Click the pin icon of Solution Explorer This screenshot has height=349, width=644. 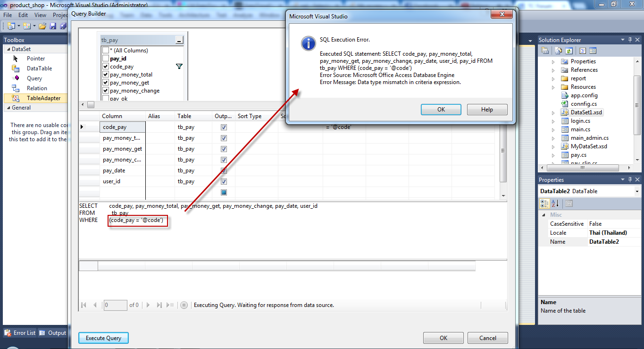tap(630, 40)
